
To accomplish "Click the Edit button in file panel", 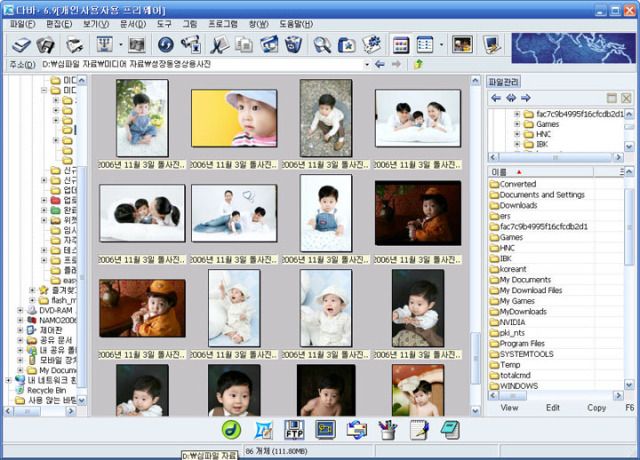I will click(553, 407).
